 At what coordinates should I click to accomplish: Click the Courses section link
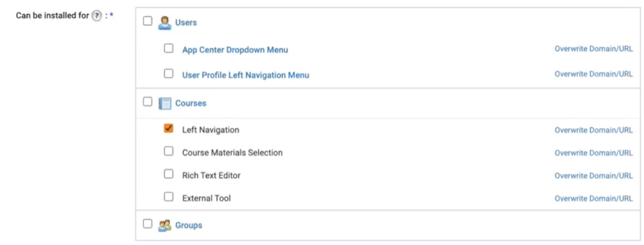(191, 103)
